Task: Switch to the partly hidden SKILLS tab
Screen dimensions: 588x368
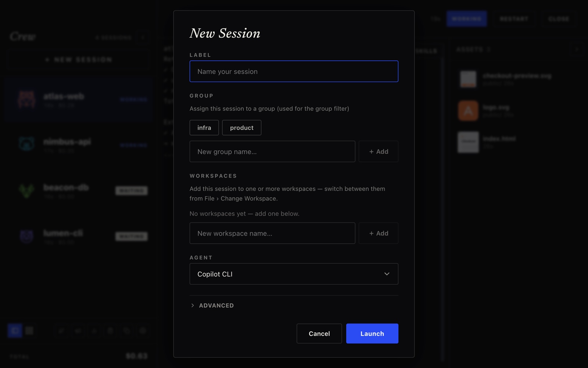Action: [x=426, y=51]
